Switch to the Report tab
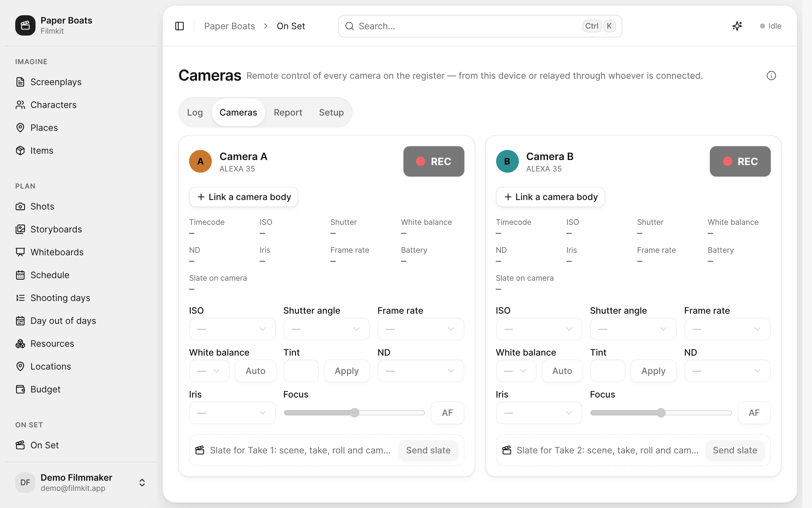Viewport: 812px width, 508px height. pos(288,112)
